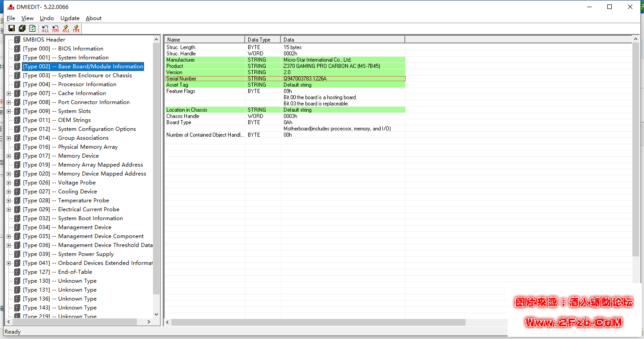The height and width of the screenshot is (339, 644).
Task: Click the Save floppy disk toolbar icon
Action: (x=12, y=29)
